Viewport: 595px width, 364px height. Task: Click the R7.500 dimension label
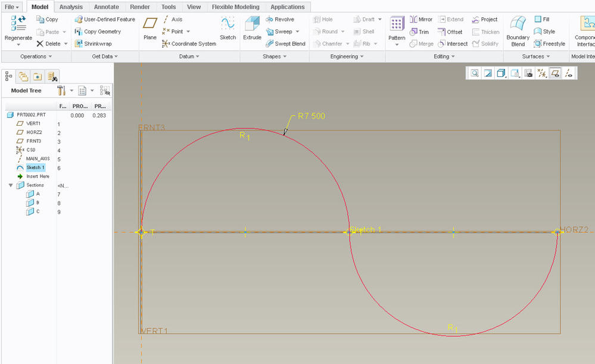311,116
